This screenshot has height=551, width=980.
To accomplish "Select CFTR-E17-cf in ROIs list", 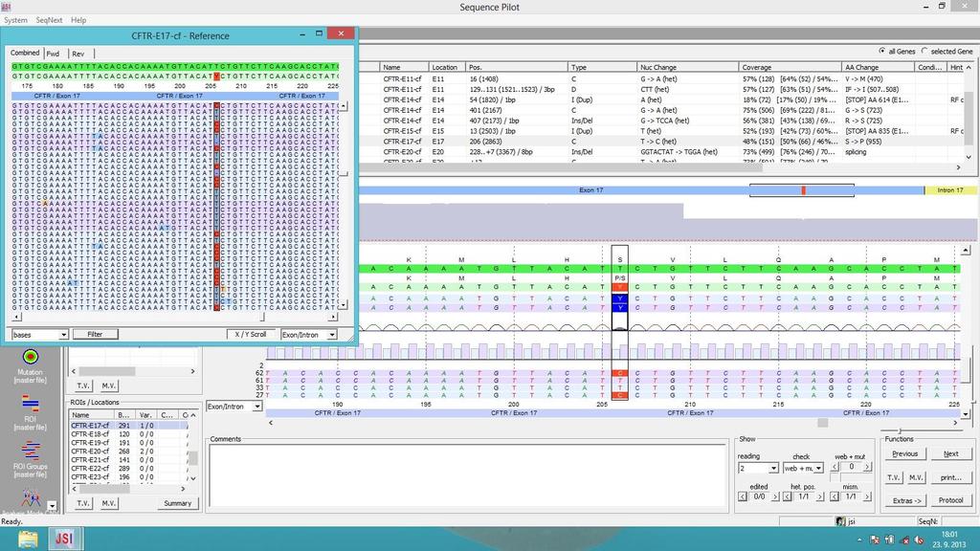I will tap(128, 426).
